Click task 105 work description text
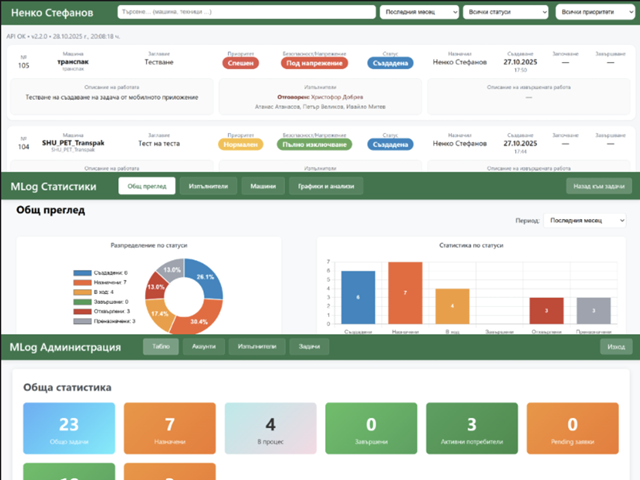This screenshot has width=640, height=480. coord(112,97)
